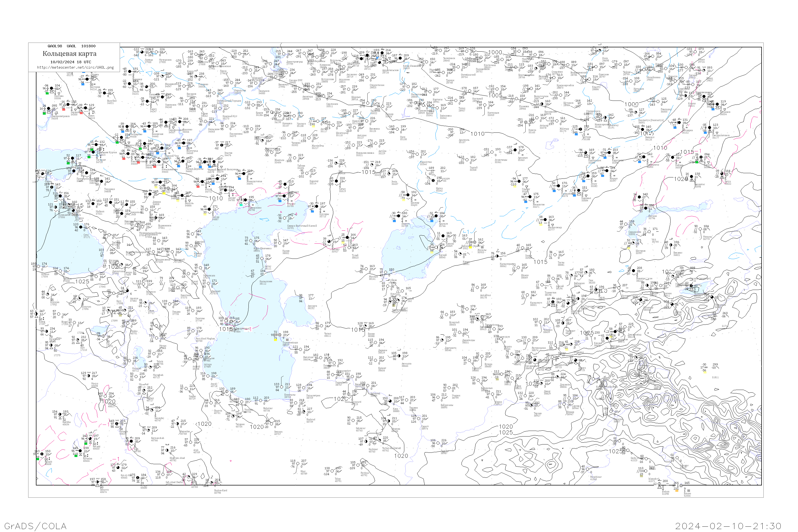Image resolution: width=798 pixels, height=532 pixels.
Task: Click the Аральск station circle
Action: click(436, 216)
